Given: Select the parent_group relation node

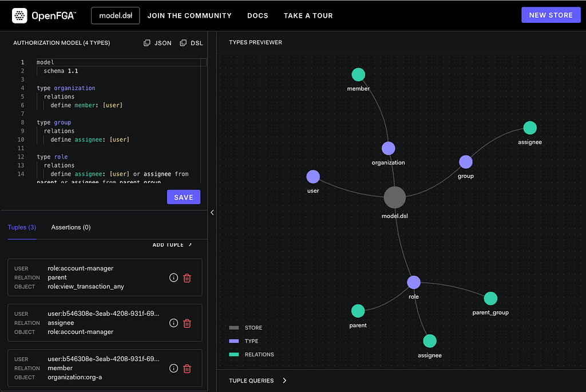Looking at the screenshot, I should [x=490, y=298].
